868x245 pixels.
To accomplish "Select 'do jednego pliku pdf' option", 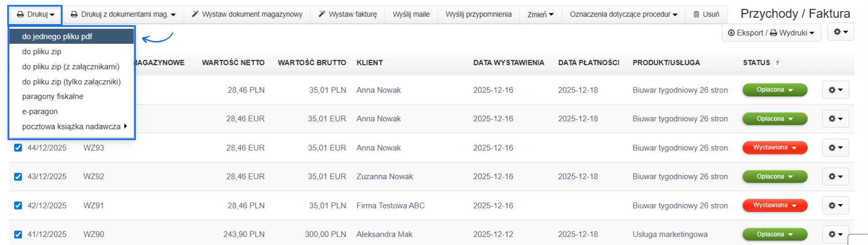I will [x=57, y=36].
